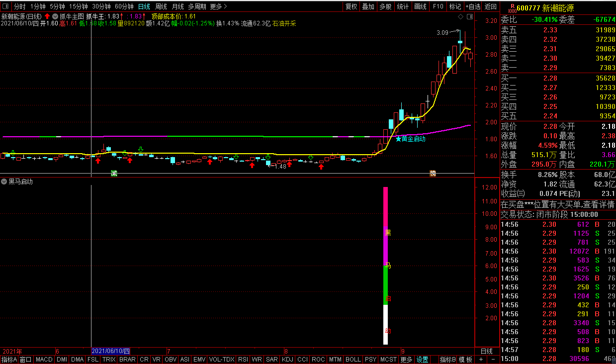The height and width of the screenshot is (364, 616).
Task: Apply the BRAR indicator
Action: click(x=127, y=359)
